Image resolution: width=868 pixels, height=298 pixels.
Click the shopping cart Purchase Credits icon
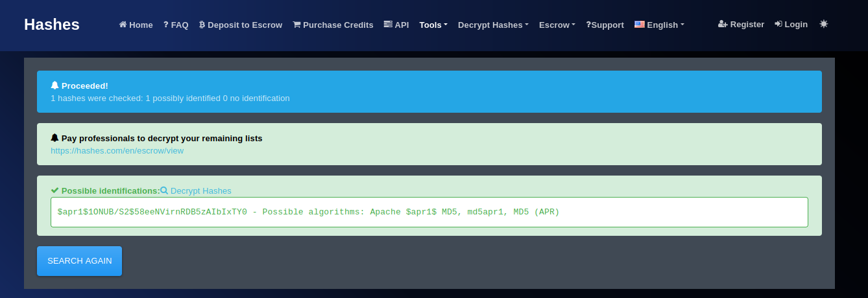pyautogui.click(x=296, y=25)
